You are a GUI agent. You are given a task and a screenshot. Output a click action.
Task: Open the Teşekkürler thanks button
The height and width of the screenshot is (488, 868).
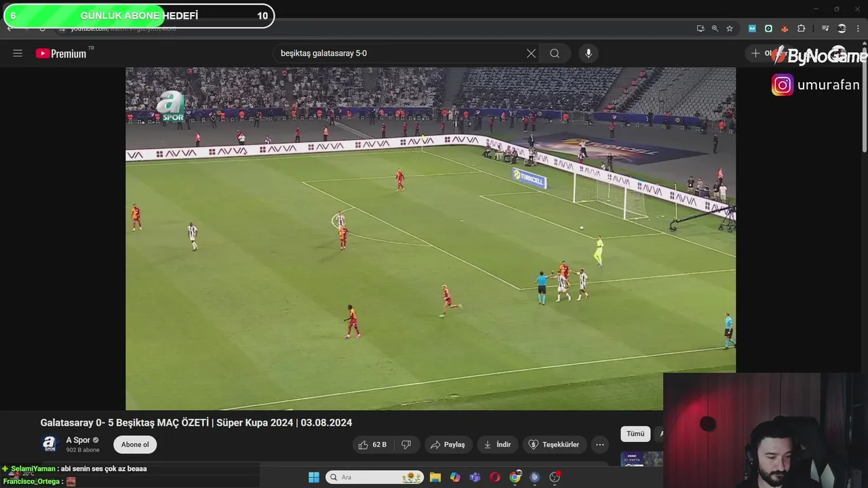[554, 445]
